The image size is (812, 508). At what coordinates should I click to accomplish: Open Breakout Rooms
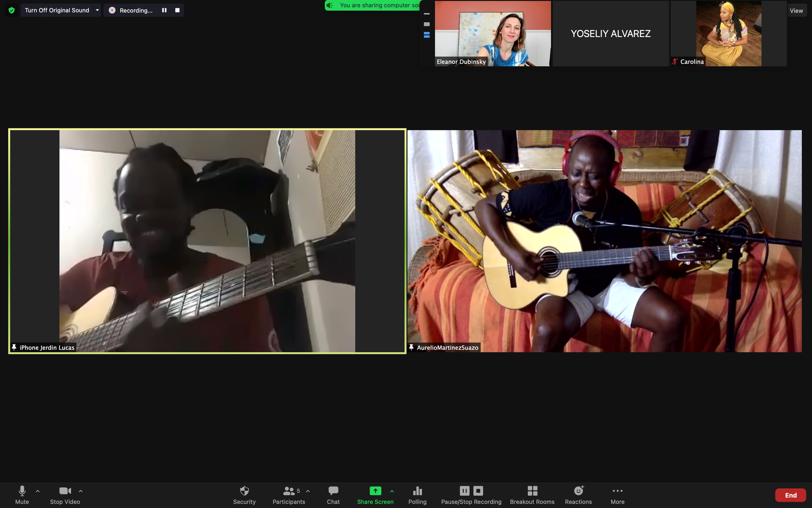[532, 495]
